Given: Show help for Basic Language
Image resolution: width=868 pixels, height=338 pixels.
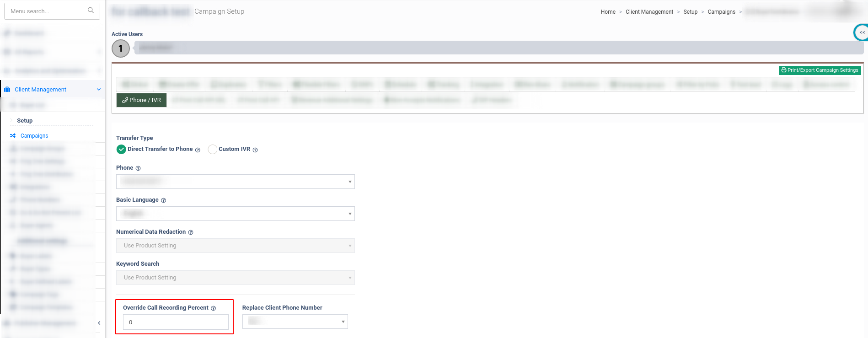Looking at the screenshot, I should pyautogui.click(x=163, y=200).
